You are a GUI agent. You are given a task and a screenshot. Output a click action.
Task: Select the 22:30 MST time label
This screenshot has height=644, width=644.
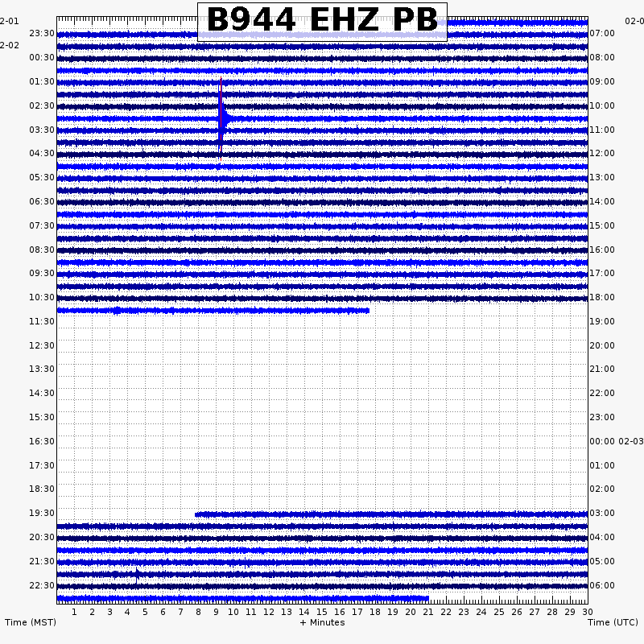(x=42, y=586)
